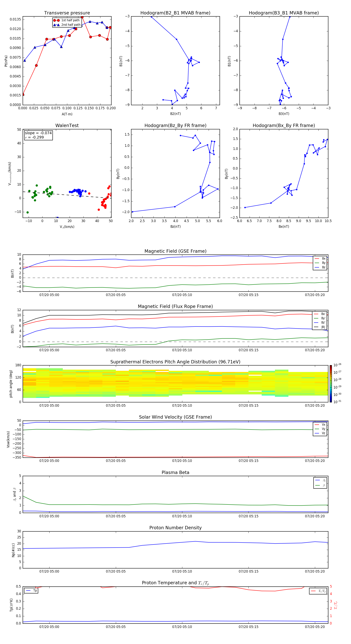
Task: Click the V_A(km/s) x-axis label
Action: (67, 227)
